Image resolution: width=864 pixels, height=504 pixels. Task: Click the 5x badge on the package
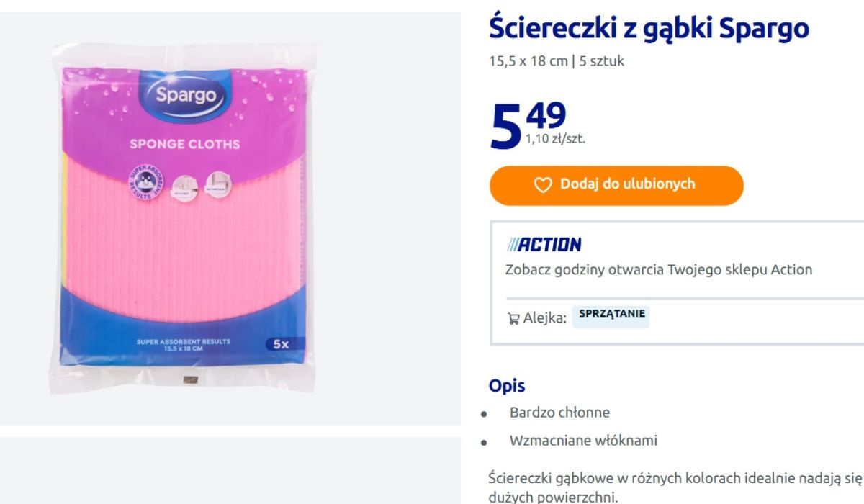pos(281,344)
